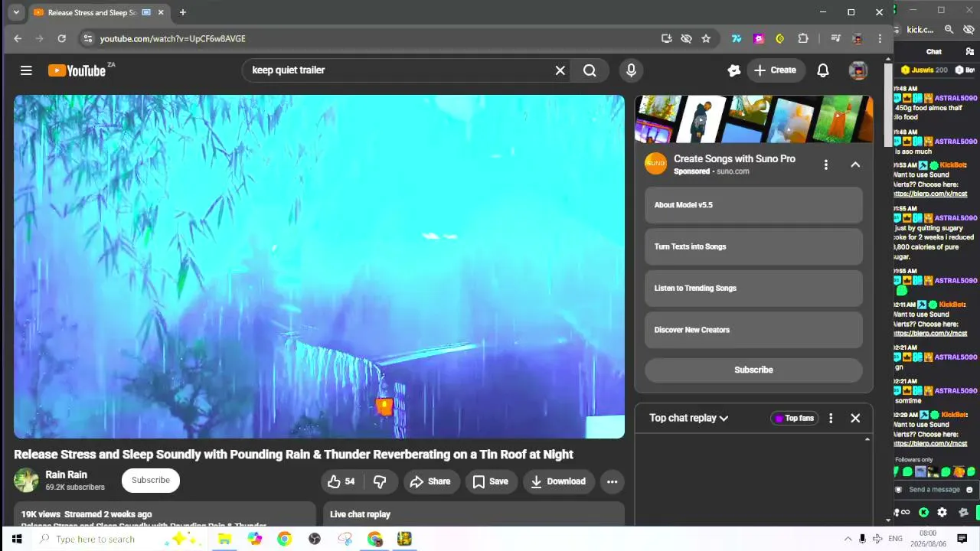The image size is (980, 551).
Task: Open chat replay three-dot menu
Action: point(831,418)
